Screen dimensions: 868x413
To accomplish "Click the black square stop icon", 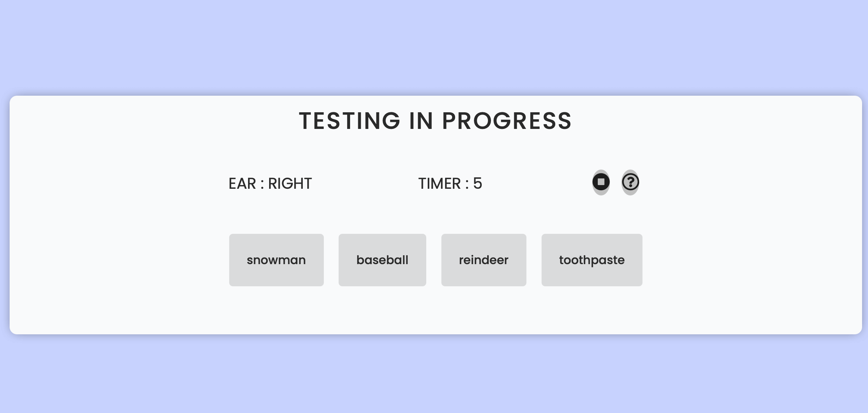I will tap(601, 182).
